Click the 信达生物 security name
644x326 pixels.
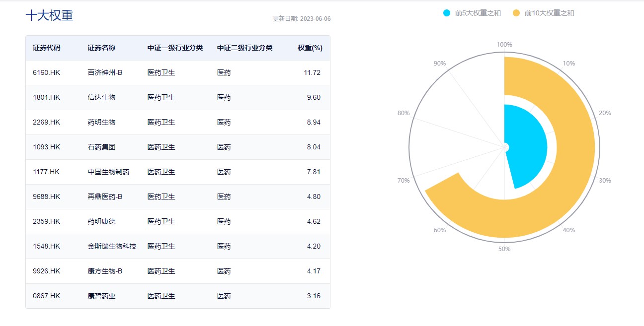pyautogui.click(x=101, y=97)
